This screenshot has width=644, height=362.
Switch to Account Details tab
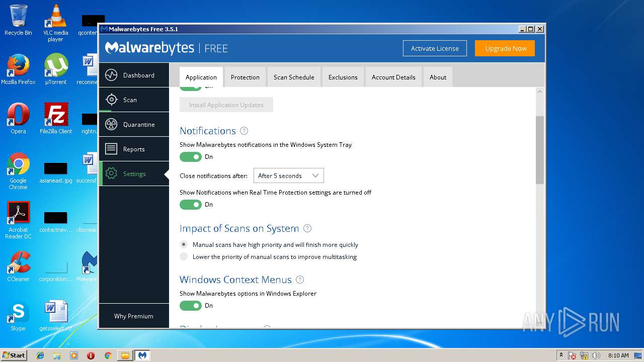[393, 77]
